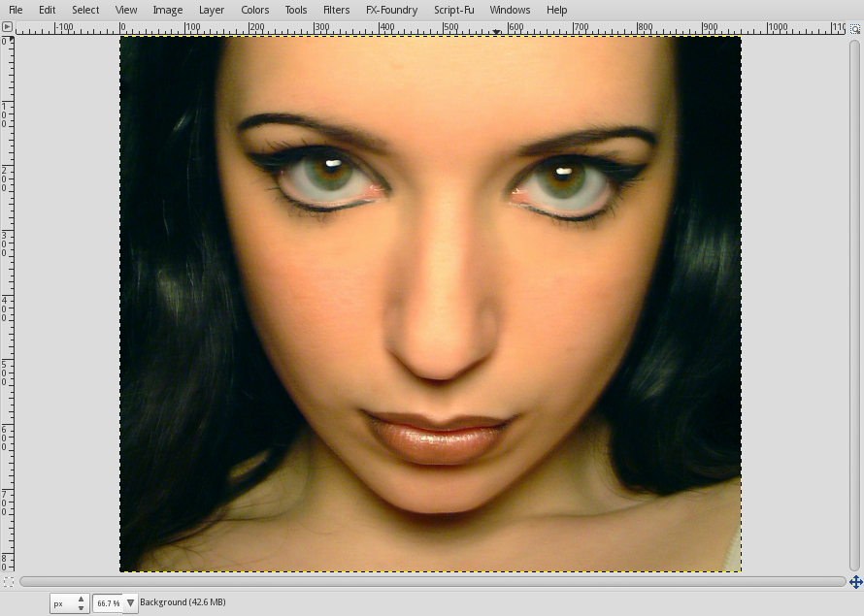Click inside the 66.7% zoom field

107,602
